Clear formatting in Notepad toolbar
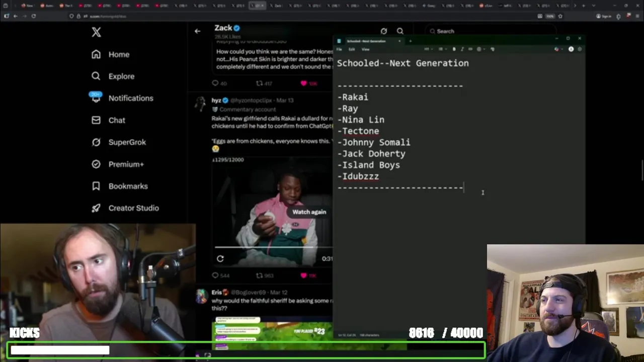This screenshot has width=644, height=362. click(493, 49)
